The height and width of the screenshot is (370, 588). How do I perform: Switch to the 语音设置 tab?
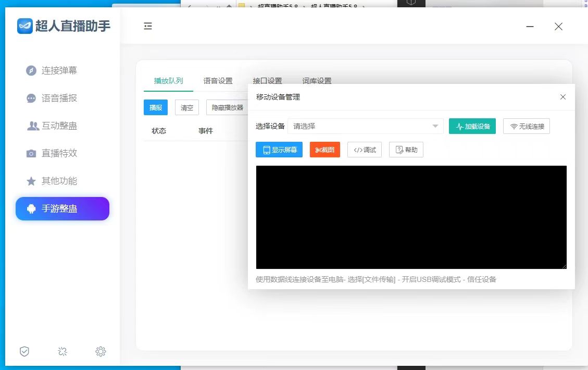[218, 81]
